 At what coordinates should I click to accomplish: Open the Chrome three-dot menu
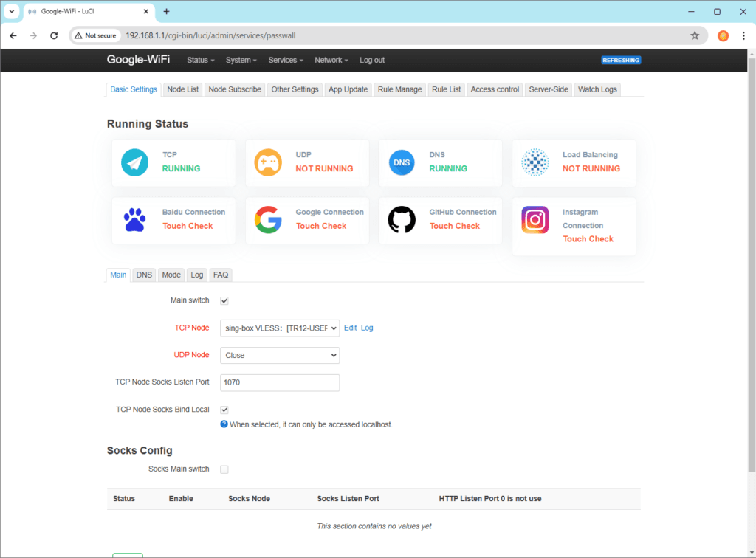(x=744, y=35)
